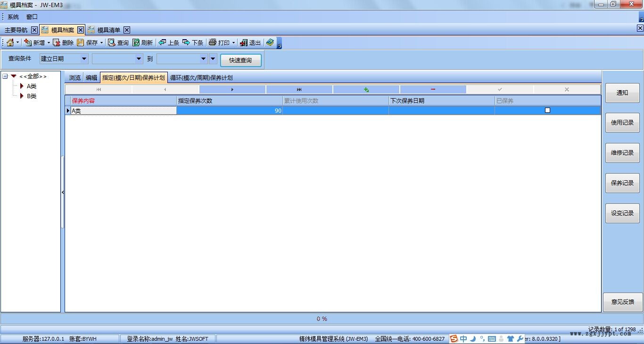Open the 系统 menu
This screenshot has height=344, width=644.
click(x=13, y=17)
